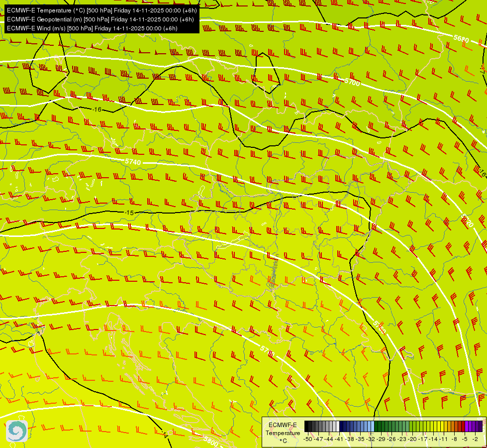Screen dimensions: 487x448
Task: Click the -50 value on the legend
Action: 307,439
